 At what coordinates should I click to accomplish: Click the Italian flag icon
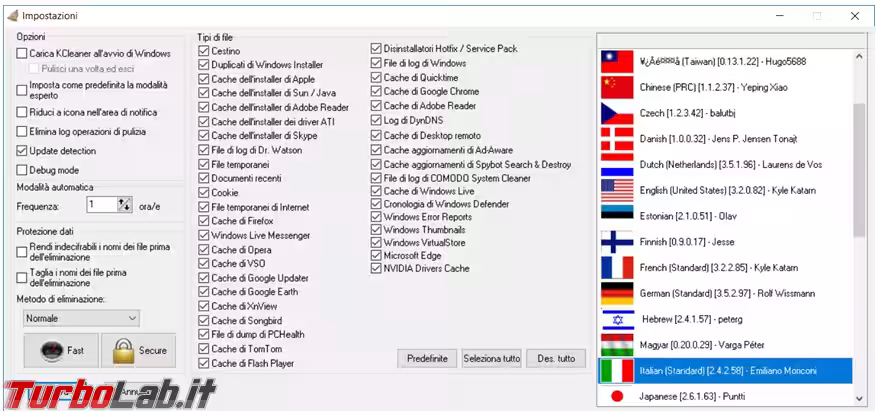click(617, 371)
